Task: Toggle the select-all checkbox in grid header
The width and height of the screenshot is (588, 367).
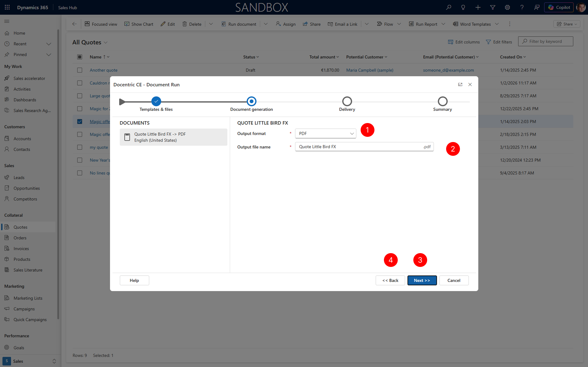Action: coord(80,57)
